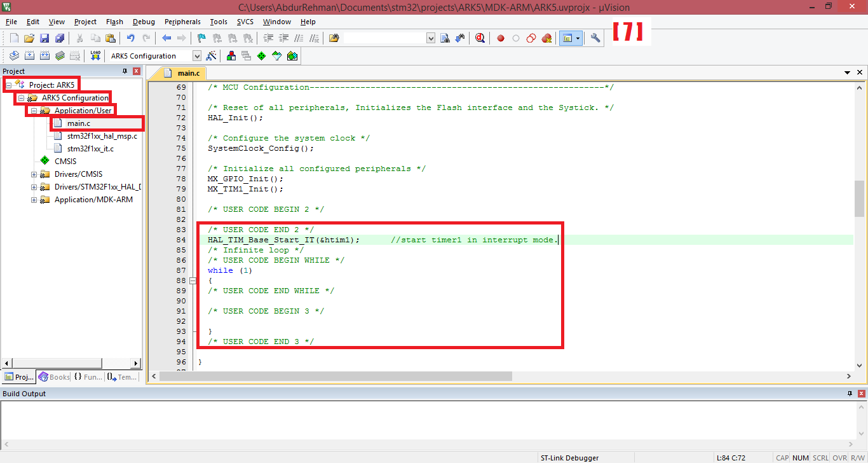Expand the Drivers/CMSIS project group

coord(34,174)
